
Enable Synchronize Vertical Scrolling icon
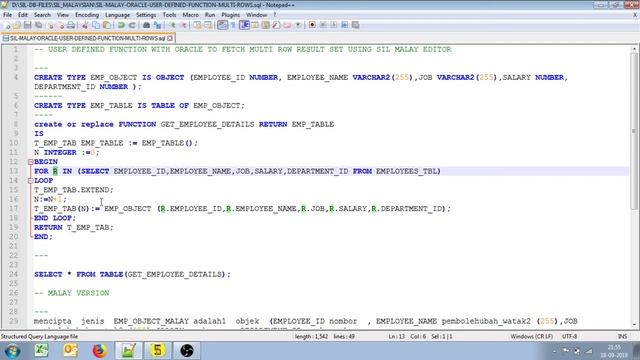click(x=198, y=25)
